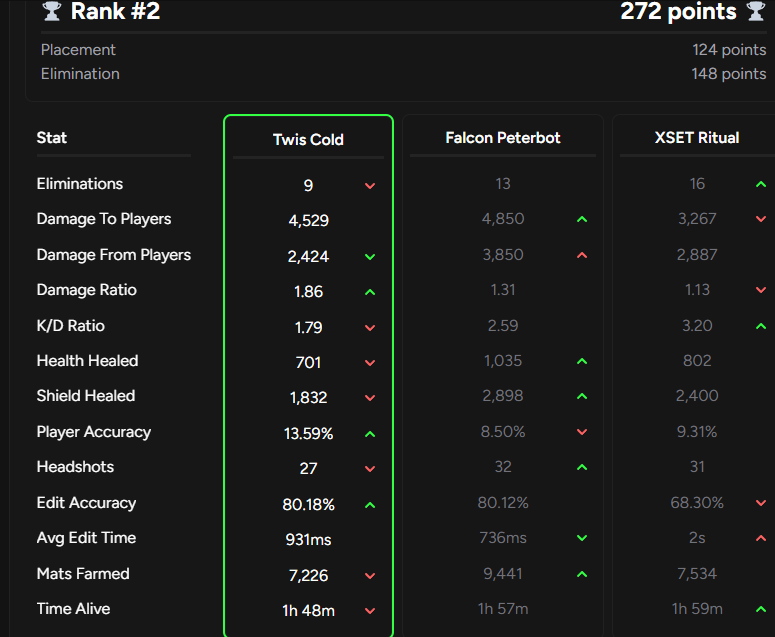Screen dimensions: 775x637
Task: Click the Elimination label in rank summary
Action: (80, 74)
